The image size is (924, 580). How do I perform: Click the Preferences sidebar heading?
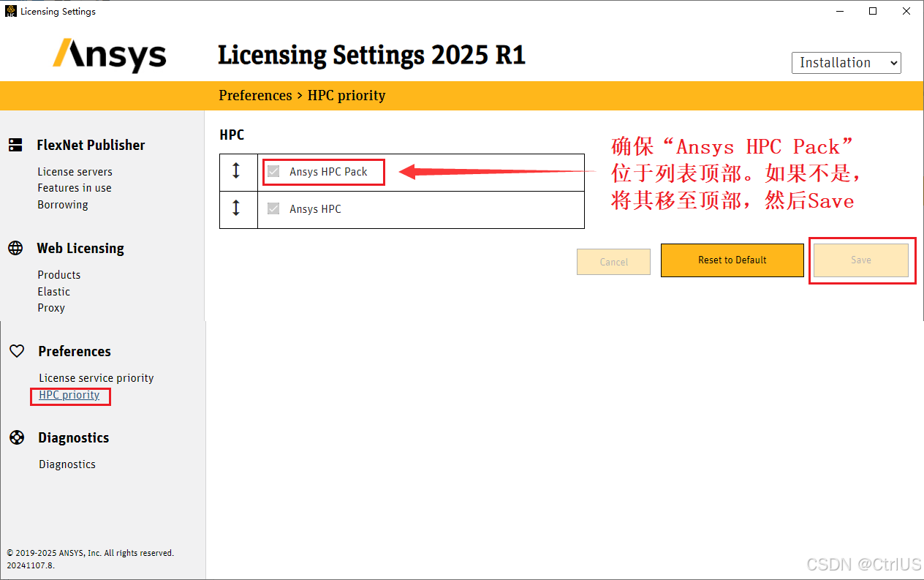[75, 351]
